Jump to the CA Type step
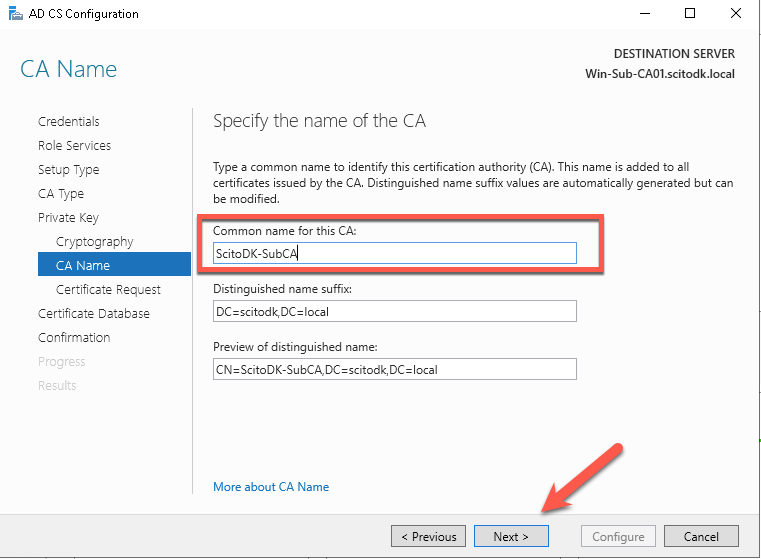This screenshot has width=761, height=559. [61, 194]
